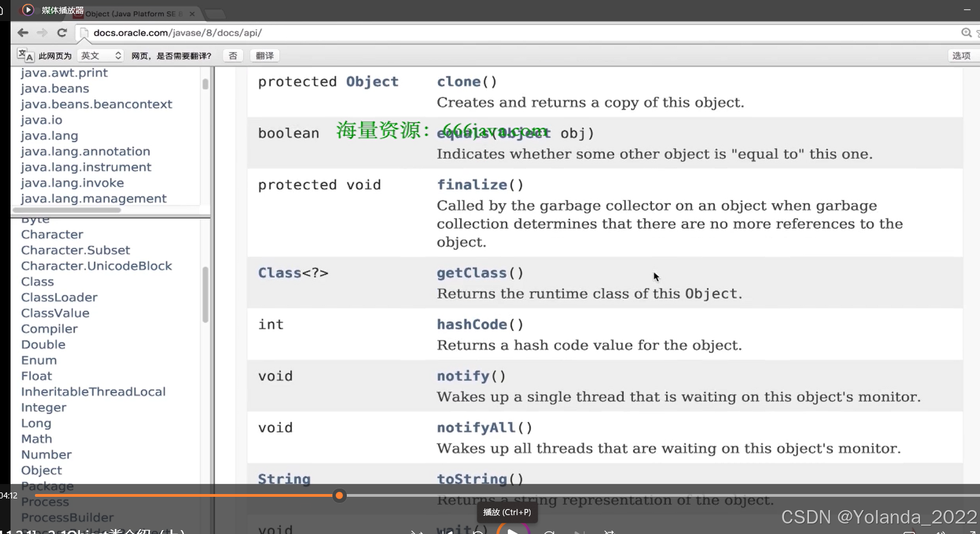This screenshot has width=980, height=534.
Task: Click the hashCode() method link
Action: (472, 325)
